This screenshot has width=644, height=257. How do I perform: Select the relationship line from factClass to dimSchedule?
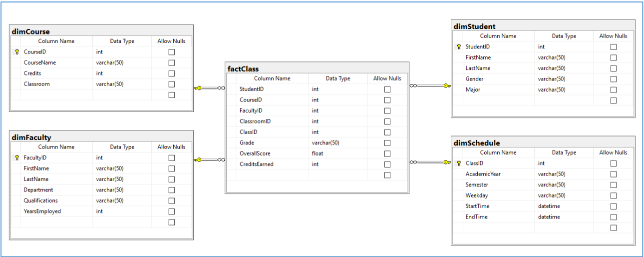pos(430,162)
